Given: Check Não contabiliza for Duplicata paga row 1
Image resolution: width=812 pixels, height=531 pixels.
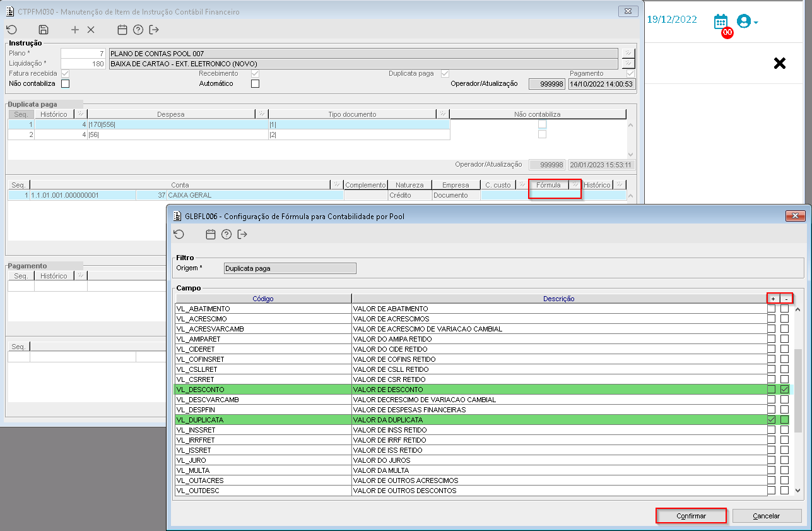Looking at the screenshot, I should pos(542,124).
